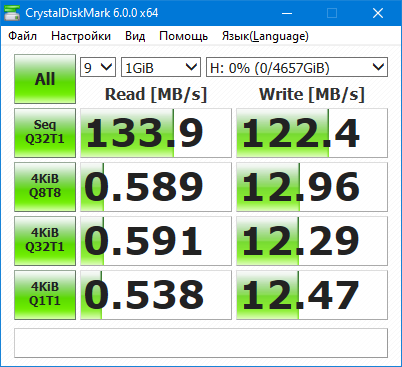Click the Seq write result 122.4
Screen dimensions: 402x367
point(312,133)
